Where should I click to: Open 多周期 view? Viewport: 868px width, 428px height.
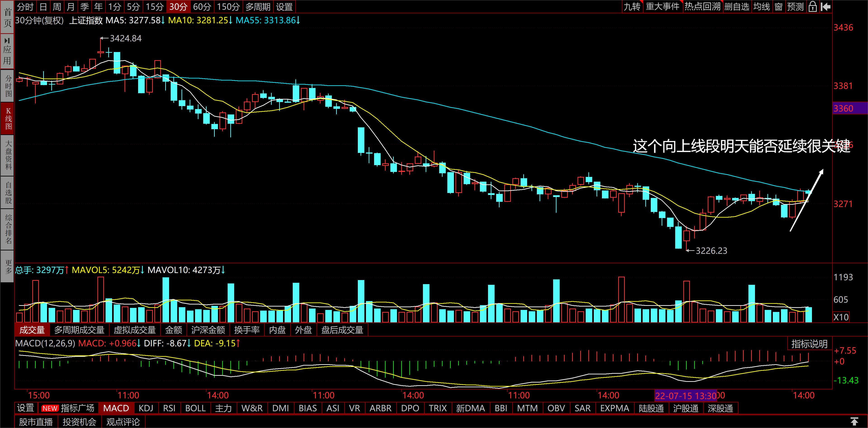tap(258, 6)
